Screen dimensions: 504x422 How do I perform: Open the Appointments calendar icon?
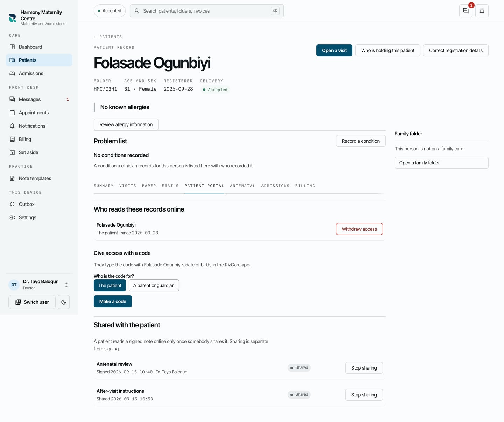12,113
